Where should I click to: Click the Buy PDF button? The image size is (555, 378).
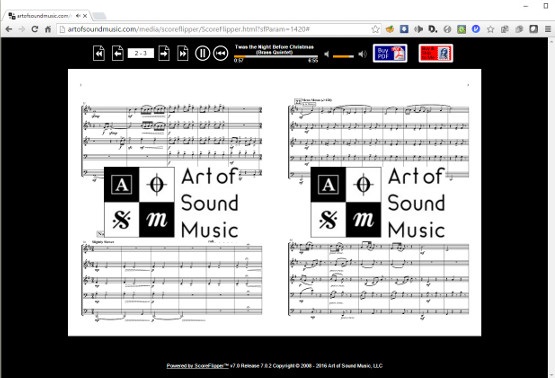click(390, 53)
